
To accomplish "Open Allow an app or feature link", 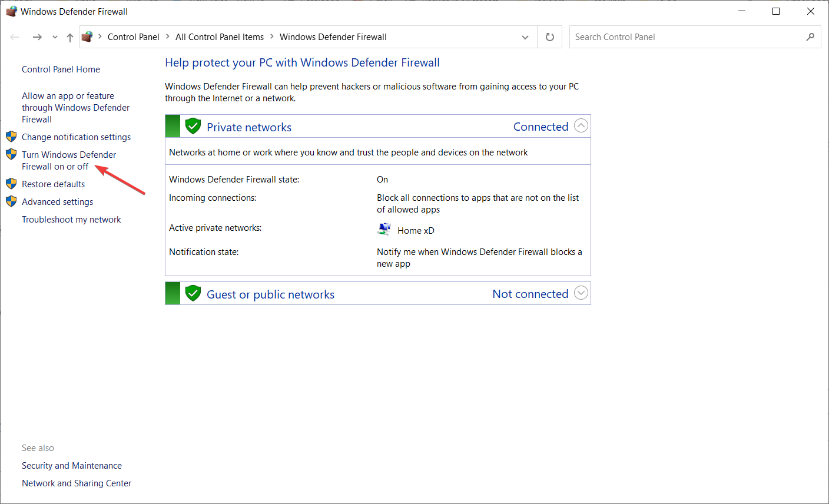I will tap(75, 108).
